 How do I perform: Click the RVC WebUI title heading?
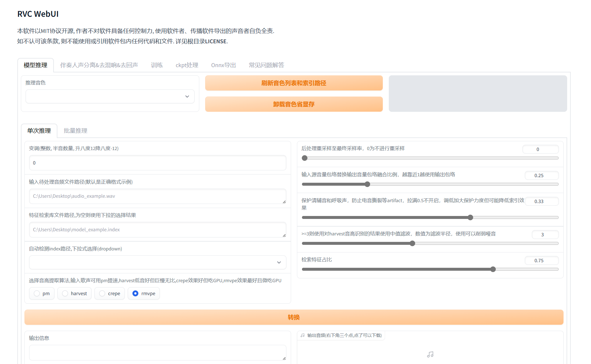38,14
